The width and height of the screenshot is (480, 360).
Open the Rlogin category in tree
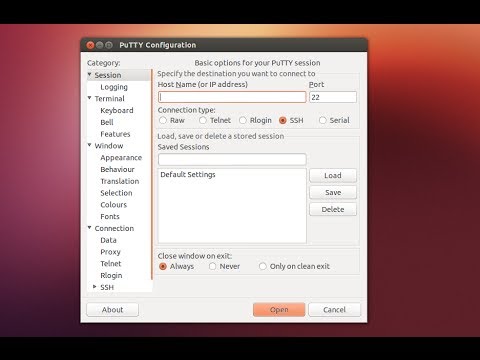(x=111, y=276)
